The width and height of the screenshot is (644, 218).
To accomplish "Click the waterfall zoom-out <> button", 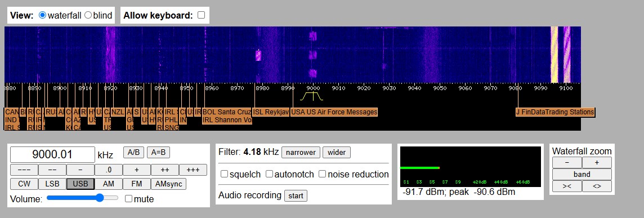I will click(597, 186).
